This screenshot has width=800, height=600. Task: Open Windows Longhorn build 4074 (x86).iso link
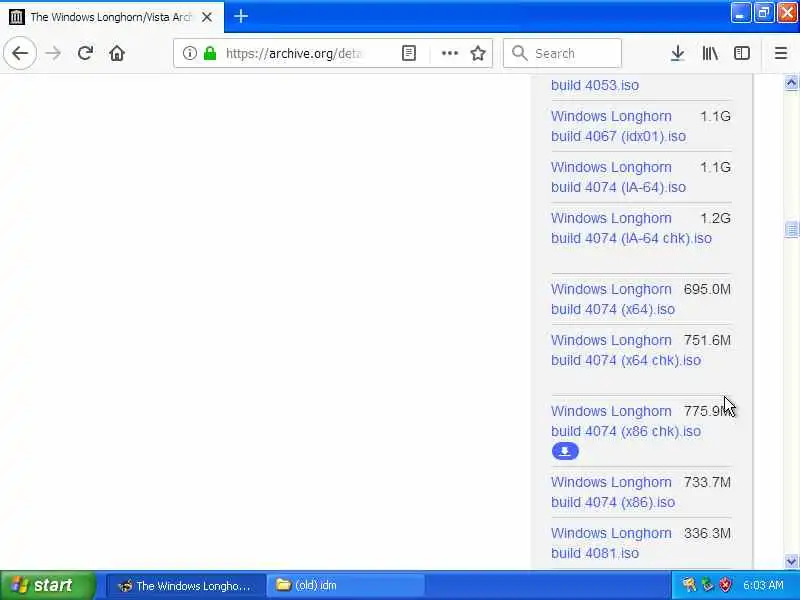613,492
